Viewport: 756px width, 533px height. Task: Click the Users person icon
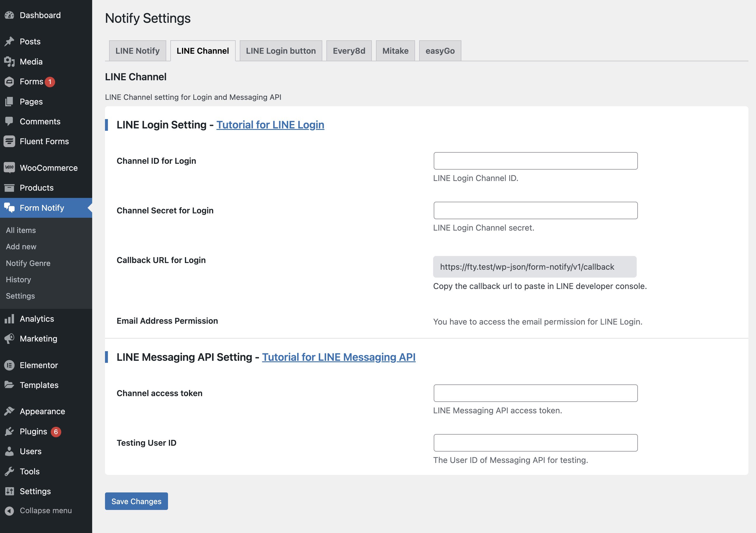click(9, 451)
